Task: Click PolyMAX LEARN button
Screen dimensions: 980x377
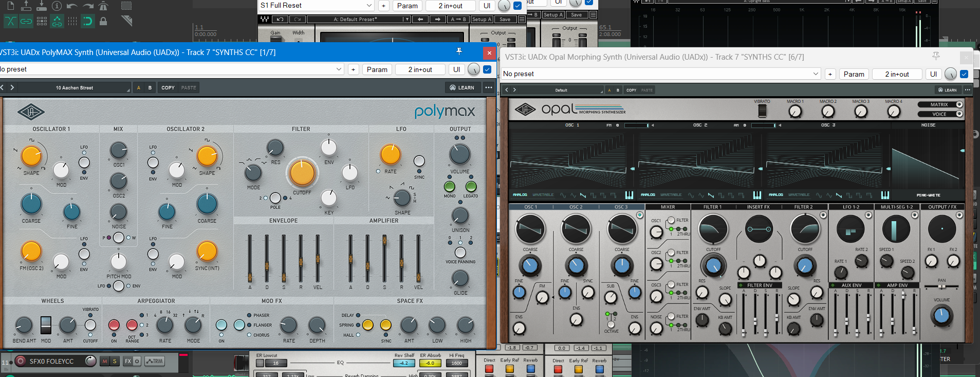Action: click(x=462, y=87)
